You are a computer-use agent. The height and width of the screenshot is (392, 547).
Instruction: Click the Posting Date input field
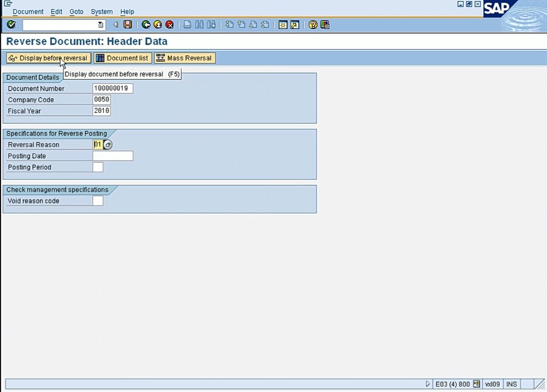pyautogui.click(x=112, y=156)
